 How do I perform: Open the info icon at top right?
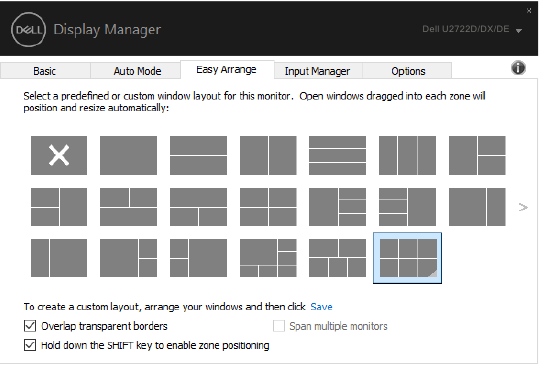coord(518,68)
